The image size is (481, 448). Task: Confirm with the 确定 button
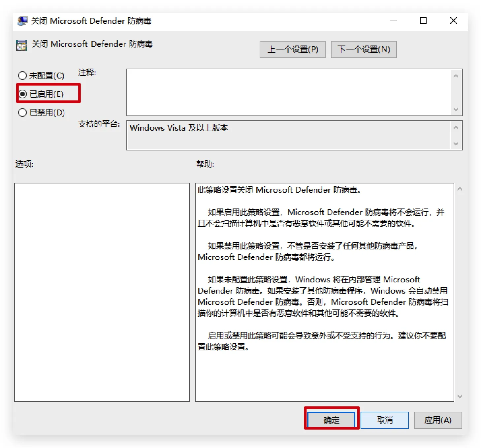tap(332, 420)
